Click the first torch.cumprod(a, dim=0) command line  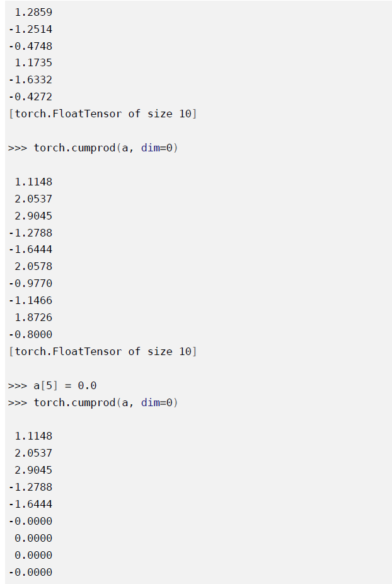(x=93, y=148)
